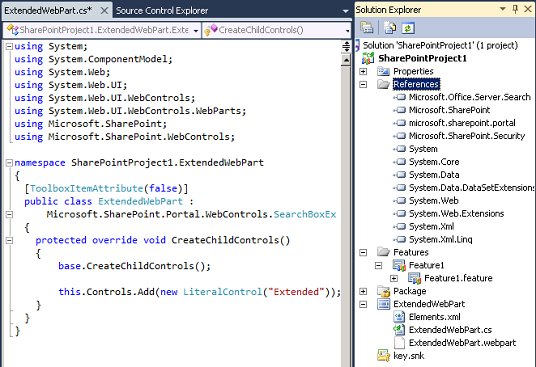This screenshot has height=367, width=536.
Task: Switch to the ExtendedWebPart.cs tab
Action: click(x=48, y=11)
